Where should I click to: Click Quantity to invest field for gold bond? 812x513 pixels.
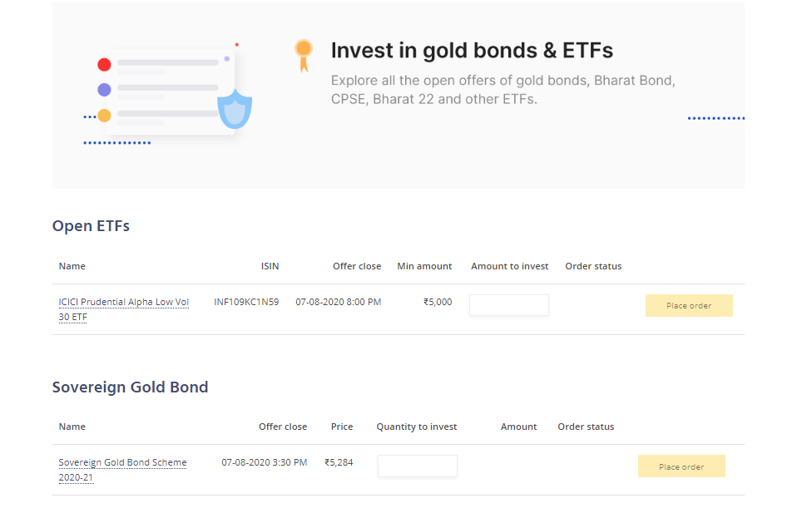pos(417,466)
